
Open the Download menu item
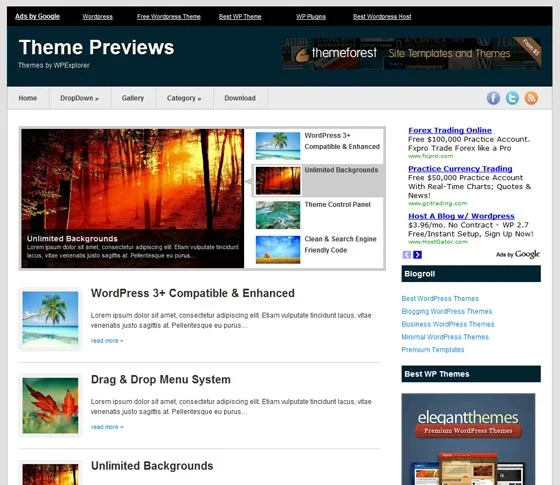click(240, 98)
